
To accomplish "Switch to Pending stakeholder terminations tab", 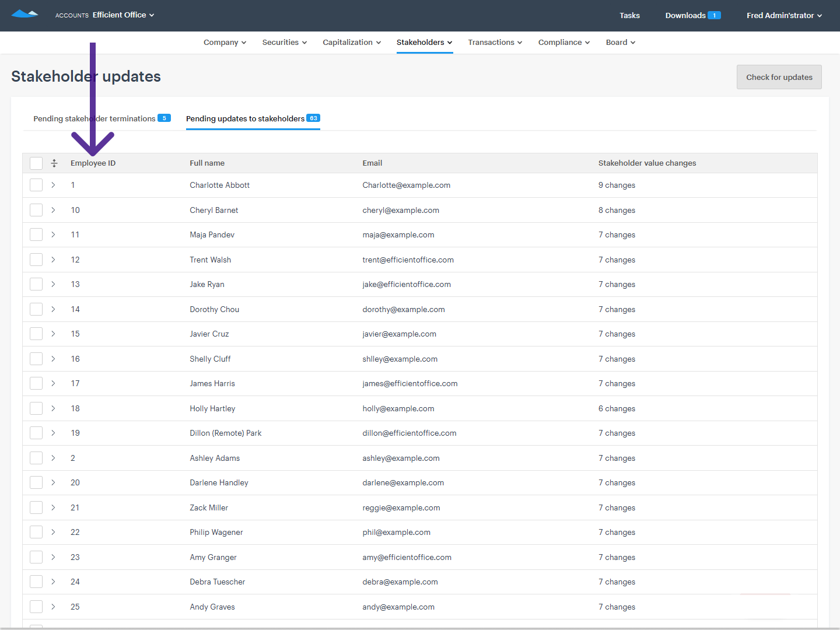I will pos(101,118).
